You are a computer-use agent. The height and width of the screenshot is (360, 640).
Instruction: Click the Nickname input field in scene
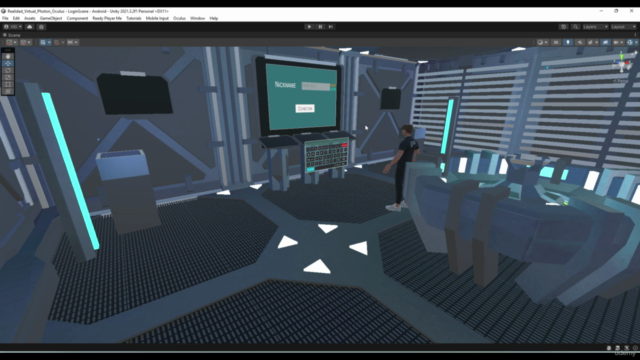click(316, 86)
